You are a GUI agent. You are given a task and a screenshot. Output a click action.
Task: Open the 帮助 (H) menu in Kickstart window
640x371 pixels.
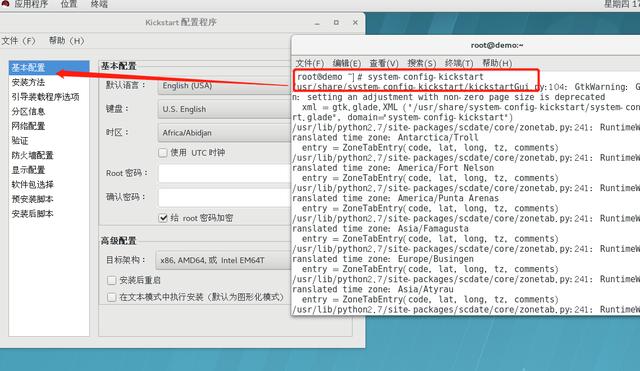(x=67, y=41)
